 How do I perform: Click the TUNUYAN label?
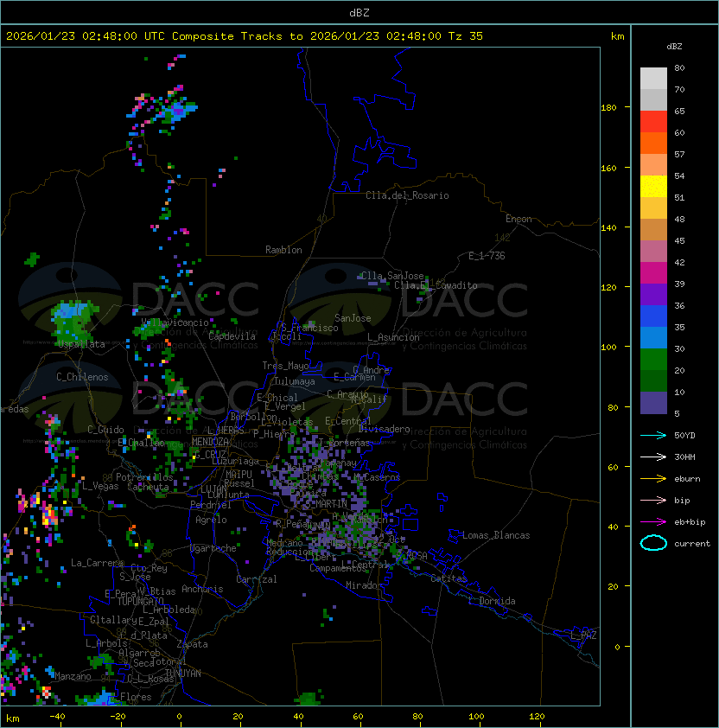coord(183,674)
